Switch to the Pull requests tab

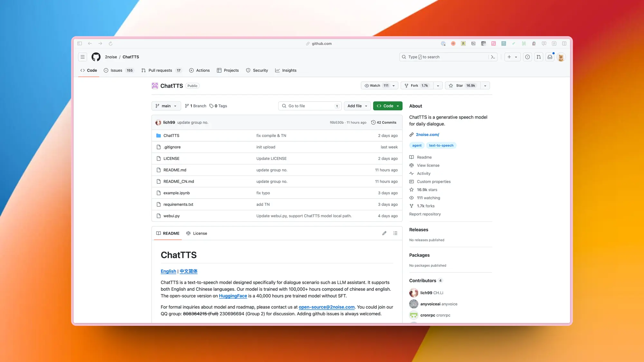tap(161, 70)
